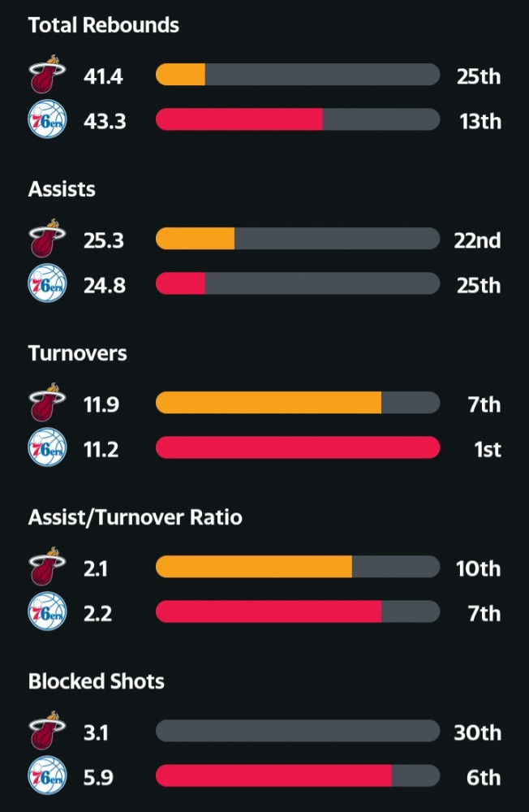Select the Heat logo in Assists section
The height and width of the screenshot is (812, 529).
[47, 238]
